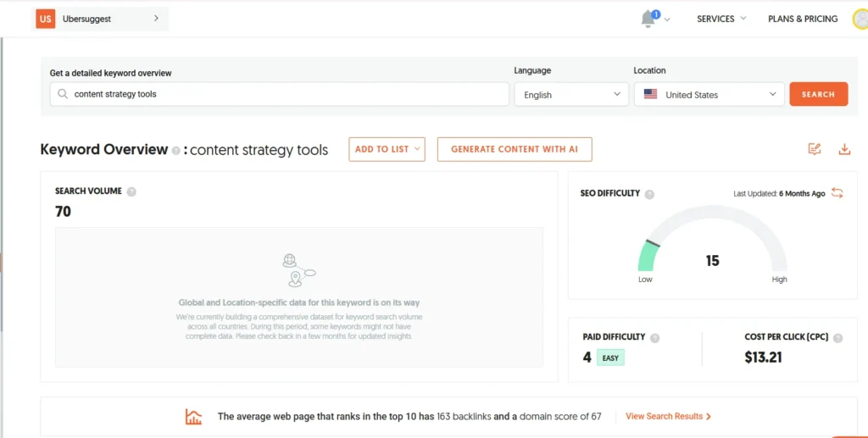The width and height of the screenshot is (868, 438).
Task: Click the keyword search input field
Action: point(280,94)
